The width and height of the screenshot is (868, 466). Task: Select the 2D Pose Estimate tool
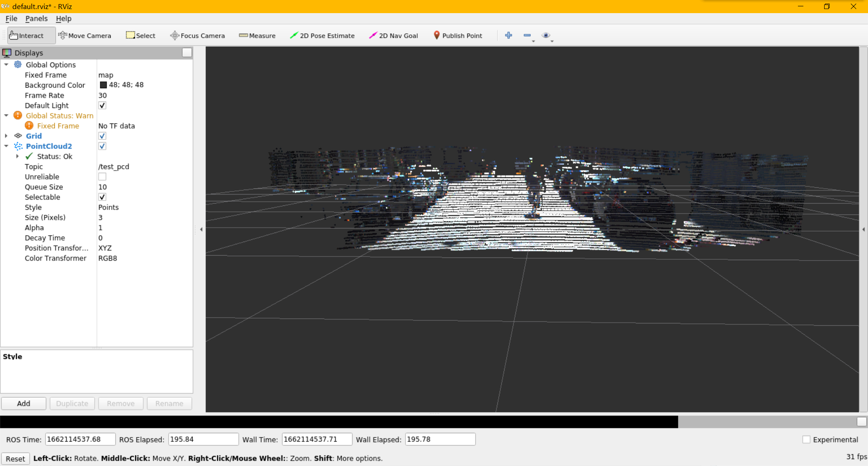322,35
